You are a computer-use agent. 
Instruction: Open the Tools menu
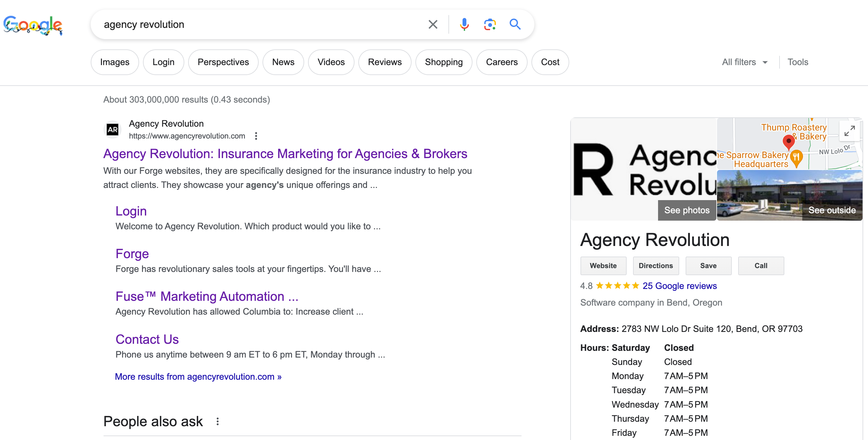pos(797,62)
